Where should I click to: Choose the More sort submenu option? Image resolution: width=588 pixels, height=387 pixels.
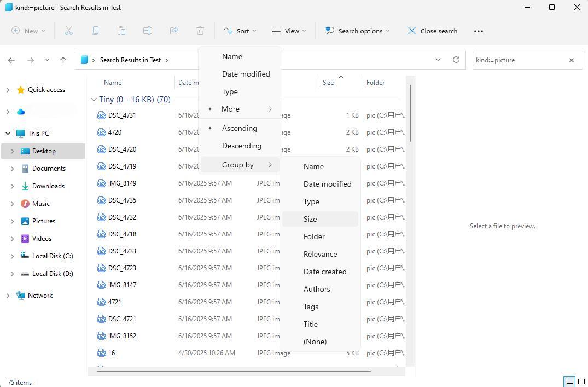pyautogui.click(x=231, y=109)
